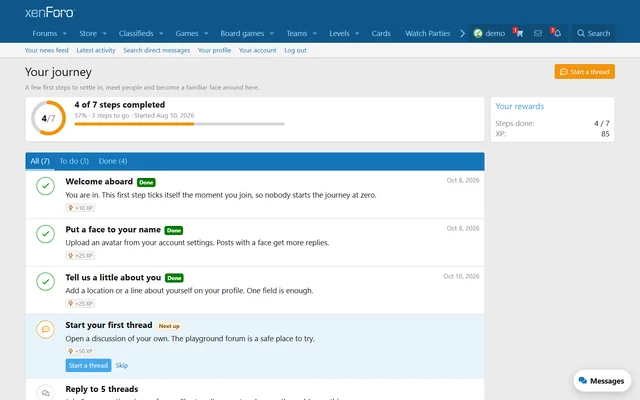Click the Tell us a little about you checkmark
Viewport: 640px width, 400px height.
(x=45, y=282)
